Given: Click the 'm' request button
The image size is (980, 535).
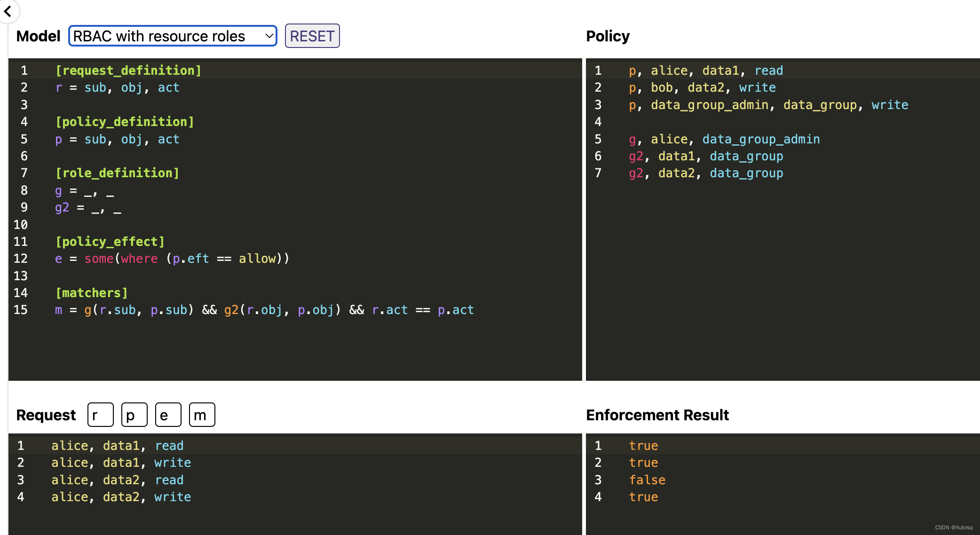Looking at the screenshot, I should click(x=202, y=415).
